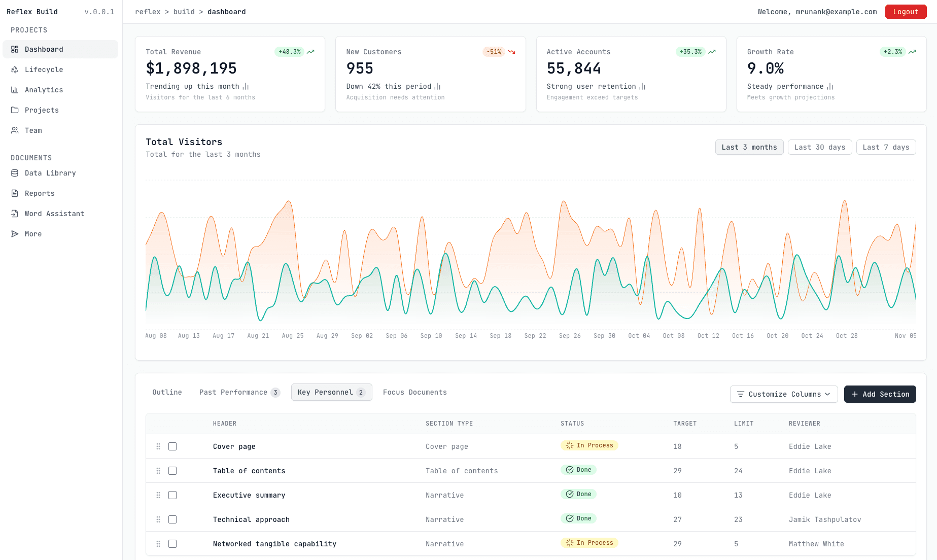Select the Table of contents checkbox
937x560 pixels.
172,471
